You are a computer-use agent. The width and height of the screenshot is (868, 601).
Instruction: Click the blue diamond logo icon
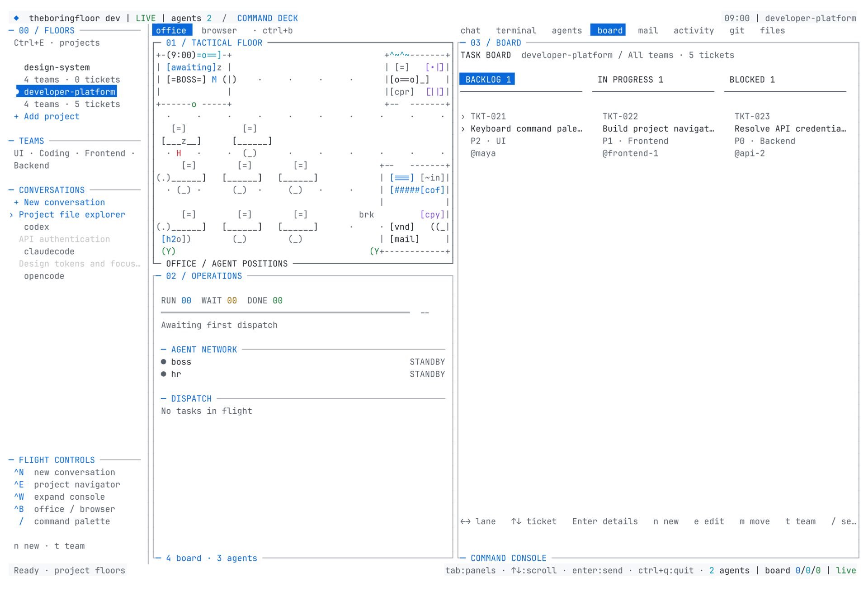click(16, 18)
